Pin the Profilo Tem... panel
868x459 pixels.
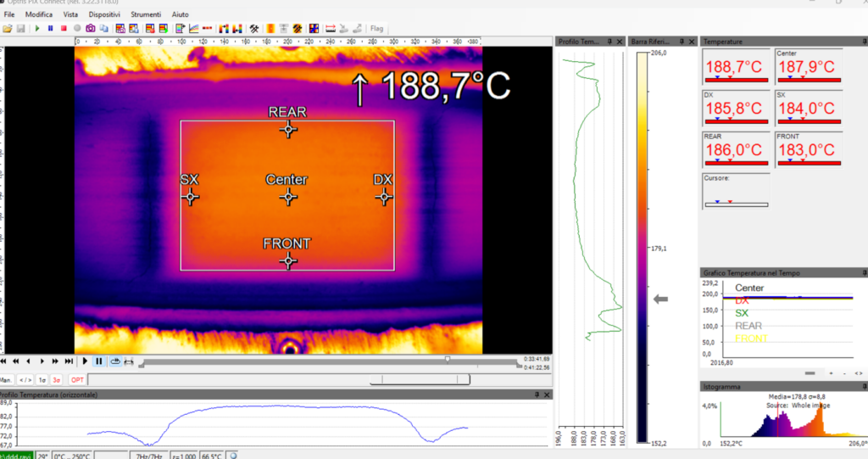(610, 42)
